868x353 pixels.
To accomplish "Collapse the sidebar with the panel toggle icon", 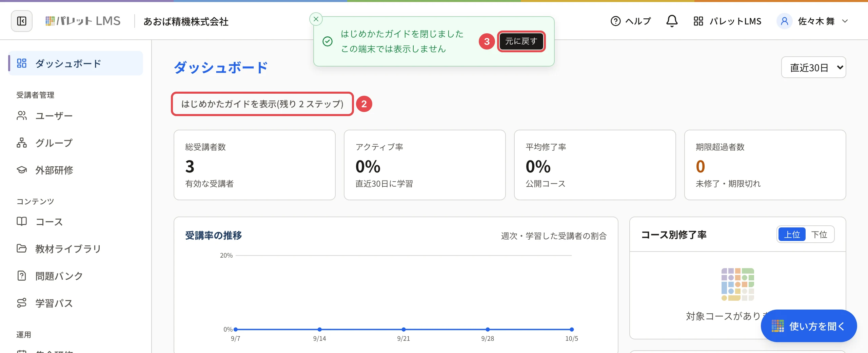I will [x=22, y=21].
